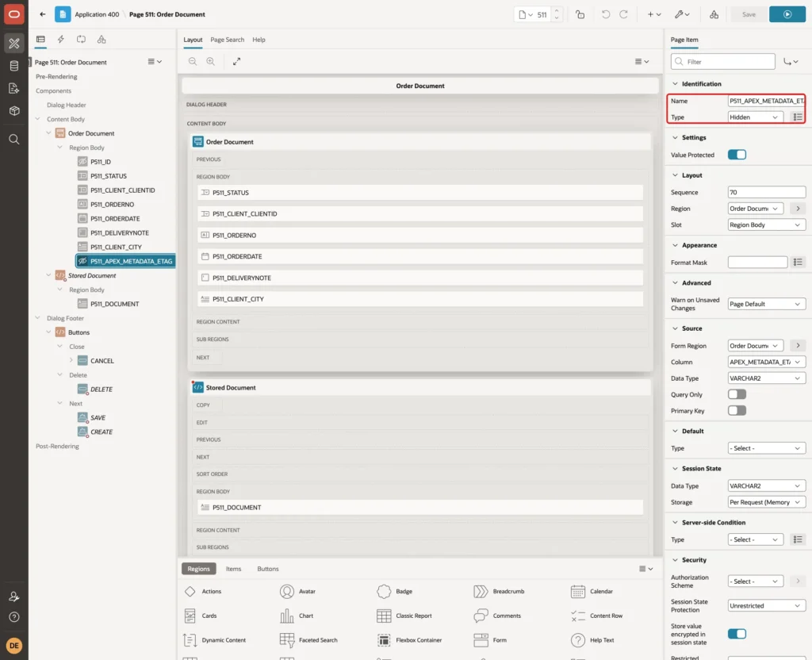Collapse the Identification section

pos(675,84)
